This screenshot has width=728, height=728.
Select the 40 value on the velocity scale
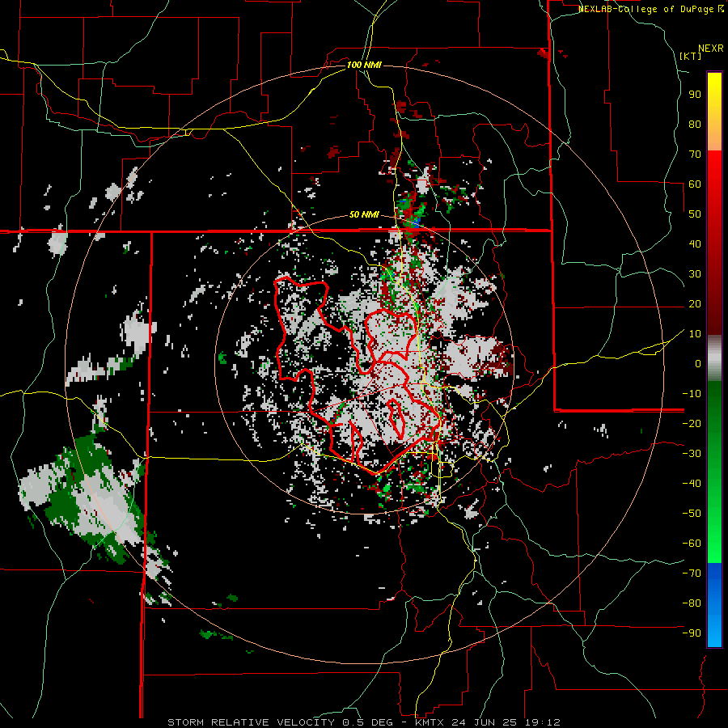tap(695, 243)
